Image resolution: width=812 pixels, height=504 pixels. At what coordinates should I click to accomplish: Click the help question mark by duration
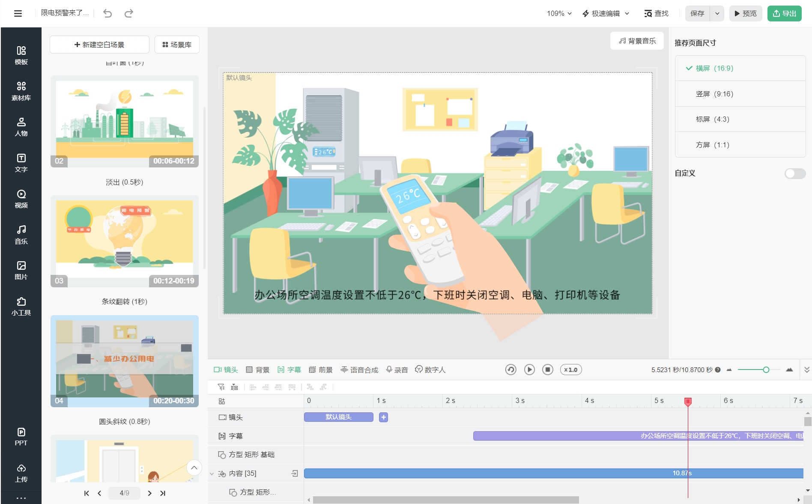point(718,370)
